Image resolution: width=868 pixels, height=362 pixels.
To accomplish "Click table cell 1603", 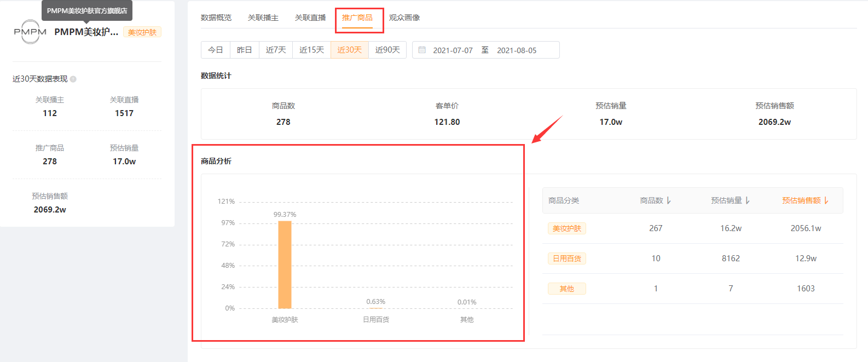I will [806, 289].
